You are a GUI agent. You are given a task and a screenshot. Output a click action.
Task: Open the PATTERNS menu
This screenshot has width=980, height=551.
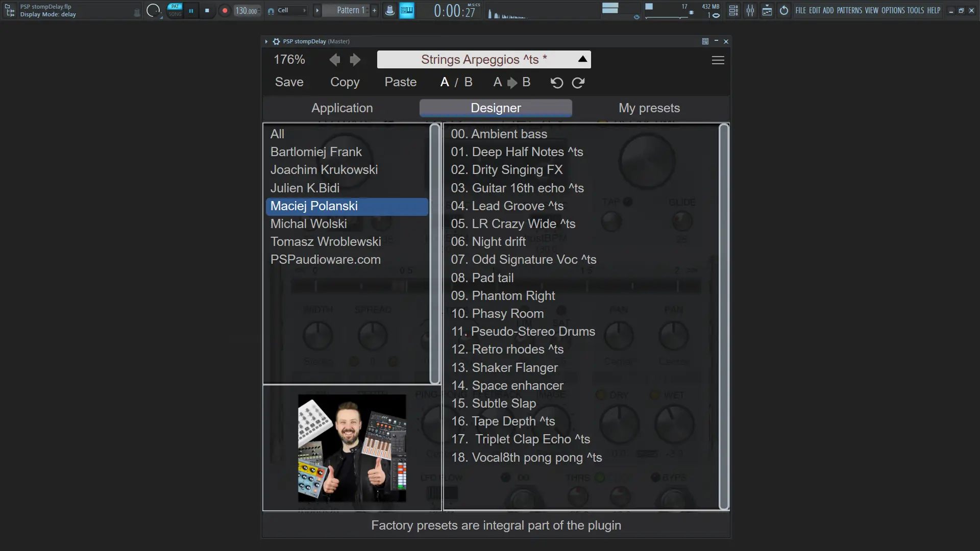(849, 10)
